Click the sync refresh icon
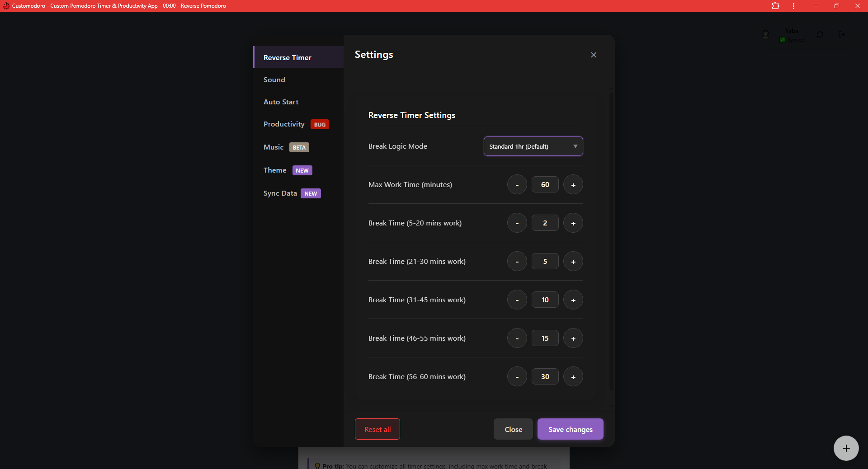 820,34
